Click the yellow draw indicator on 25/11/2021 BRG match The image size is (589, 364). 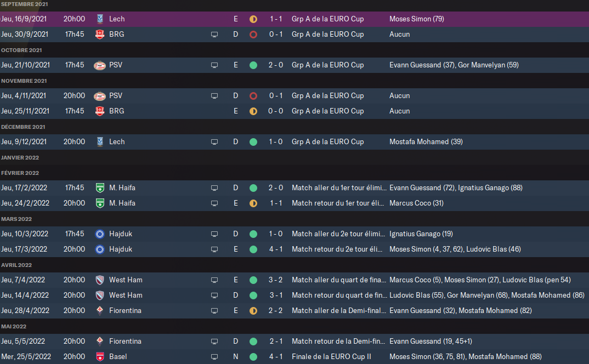point(253,111)
